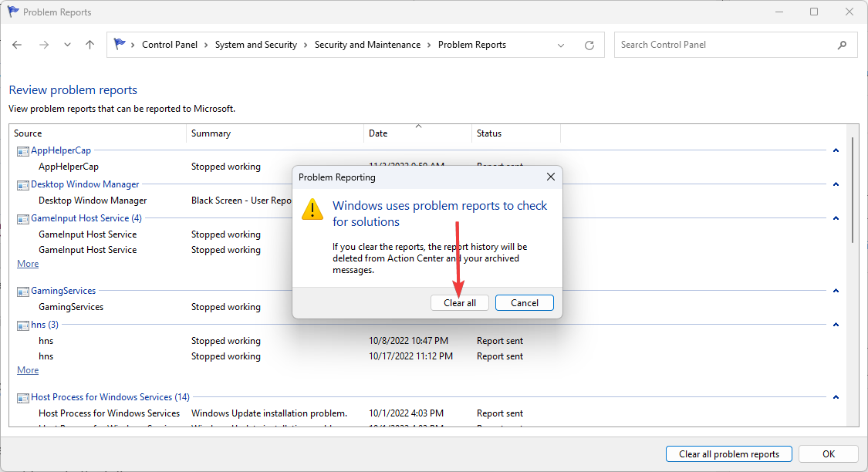The image size is (868, 472).
Task: Select hns report dated 10/8/2022
Action: [426, 341]
